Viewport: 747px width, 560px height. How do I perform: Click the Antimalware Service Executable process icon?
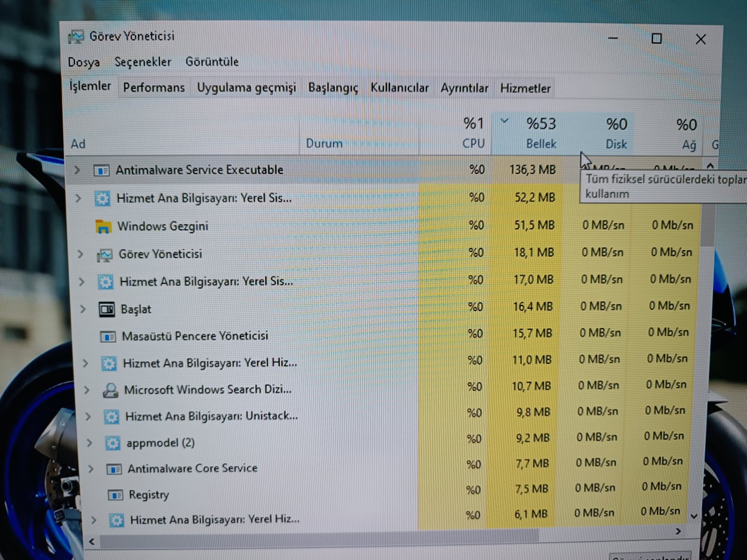click(x=101, y=170)
